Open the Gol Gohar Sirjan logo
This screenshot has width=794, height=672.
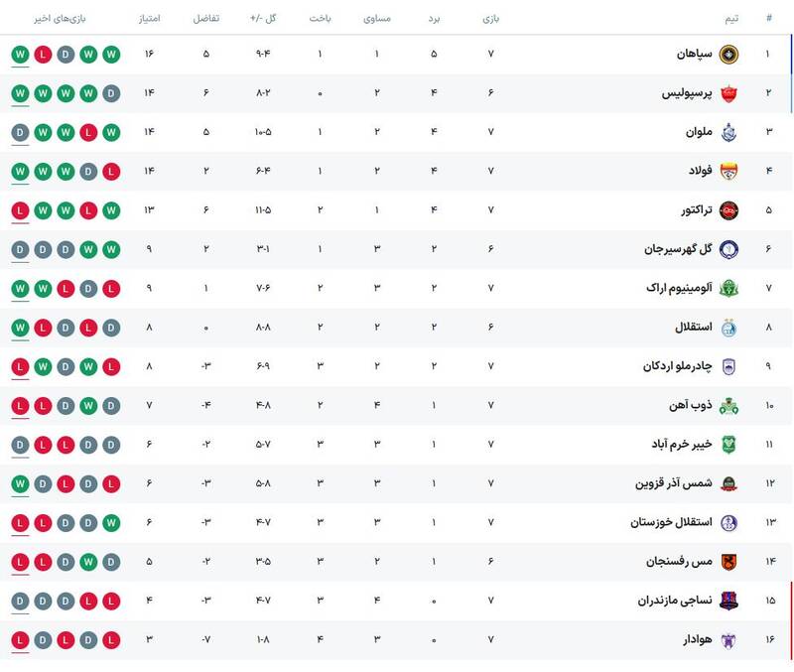728,249
